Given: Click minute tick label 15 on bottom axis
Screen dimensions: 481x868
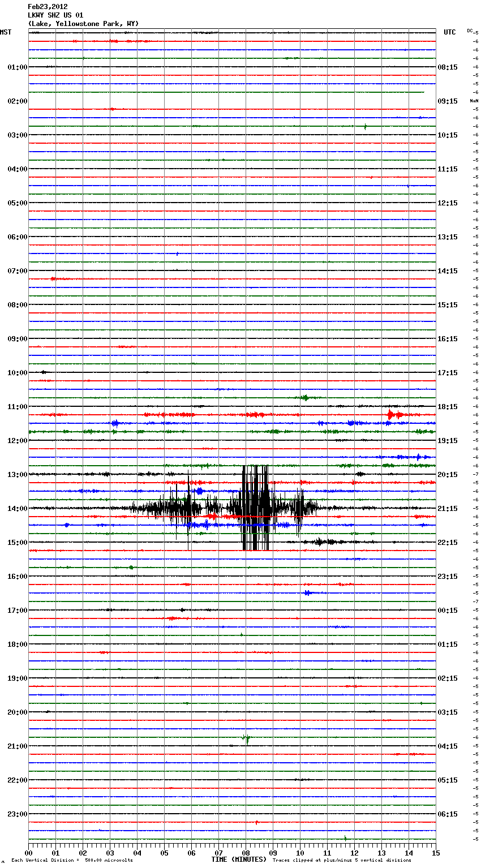Looking at the screenshot, I should 436,853.
